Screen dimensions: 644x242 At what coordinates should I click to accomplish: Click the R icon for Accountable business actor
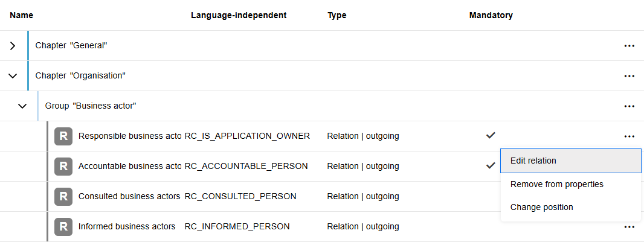coord(63,167)
